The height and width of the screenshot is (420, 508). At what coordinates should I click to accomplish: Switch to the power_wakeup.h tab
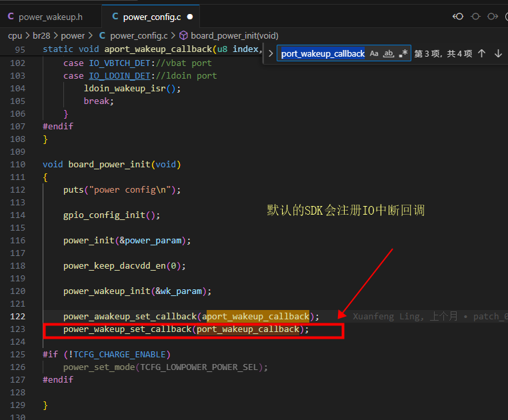(x=51, y=17)
